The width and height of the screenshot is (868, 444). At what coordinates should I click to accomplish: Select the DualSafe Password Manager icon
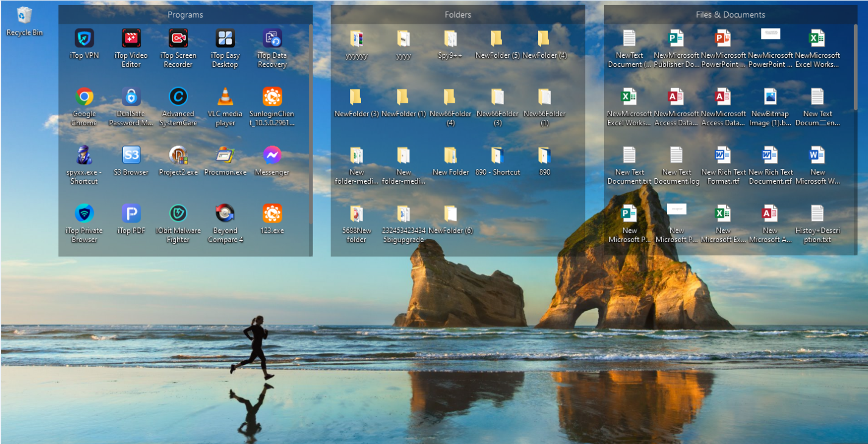pos(131,97)
